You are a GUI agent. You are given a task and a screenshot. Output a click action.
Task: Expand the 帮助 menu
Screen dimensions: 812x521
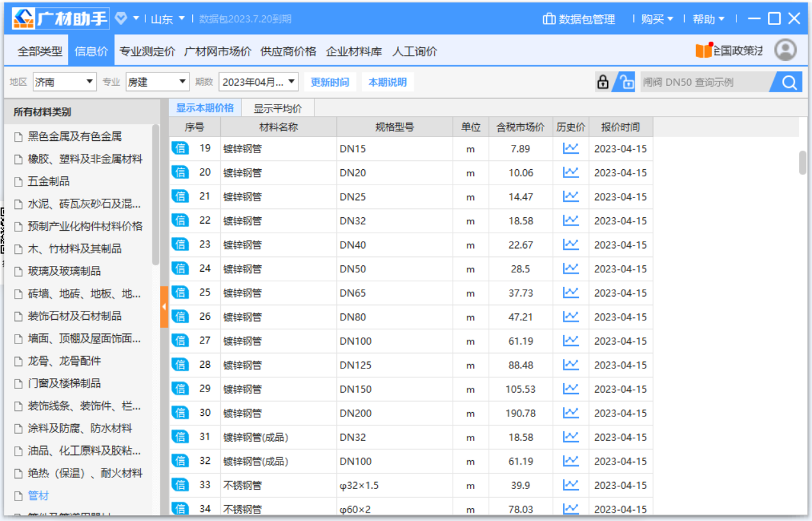click(708, 19)
